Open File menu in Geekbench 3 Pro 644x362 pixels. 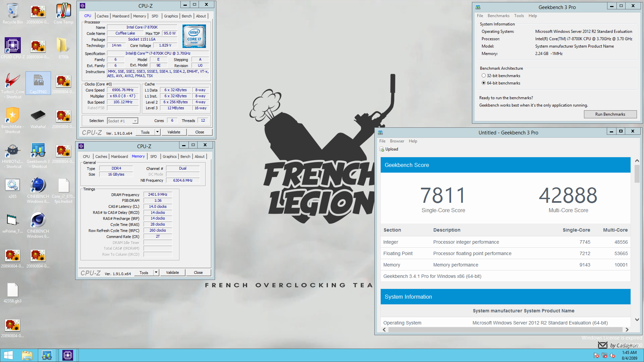(x=480, y=16)
